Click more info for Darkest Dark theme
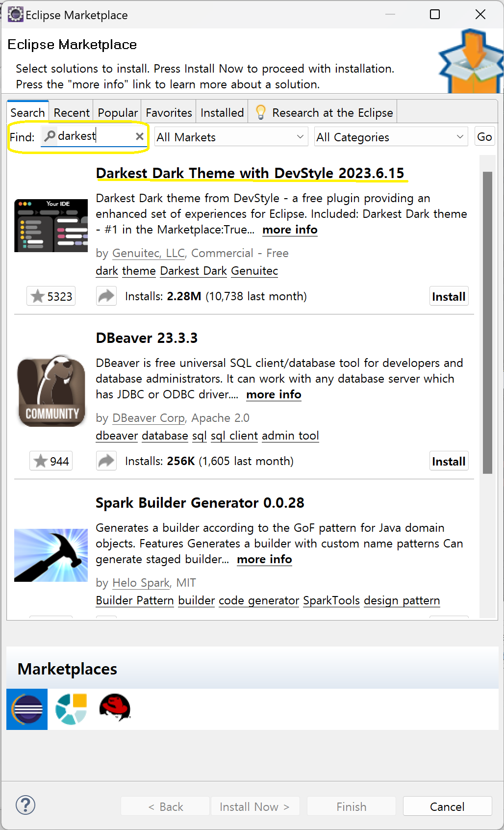Screen dimensions: 504x830 click(290, 230)
